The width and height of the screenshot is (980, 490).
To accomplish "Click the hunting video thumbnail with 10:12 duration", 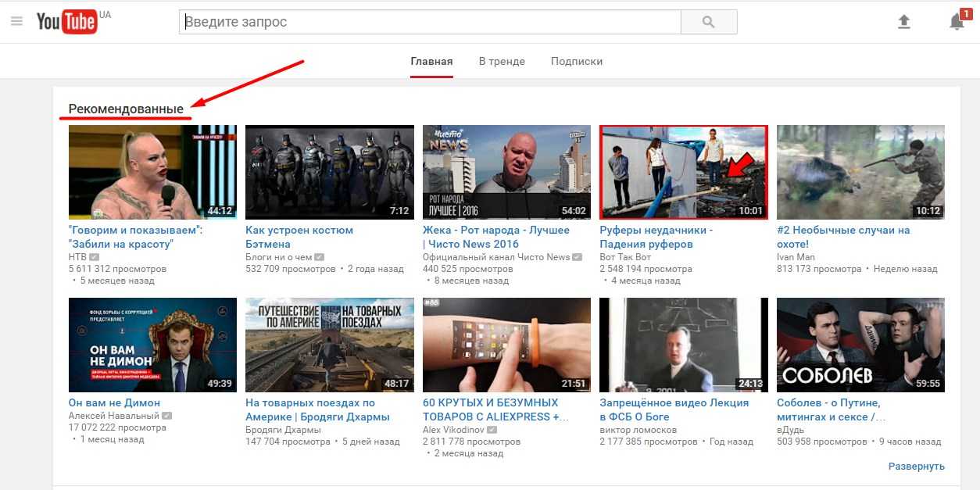I will click(860, 172).
